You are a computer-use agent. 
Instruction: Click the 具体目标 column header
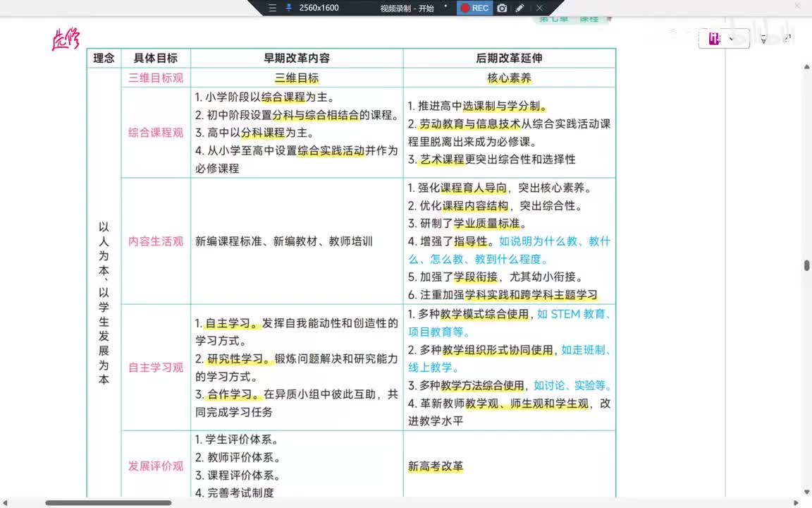[x=155, y=58]
